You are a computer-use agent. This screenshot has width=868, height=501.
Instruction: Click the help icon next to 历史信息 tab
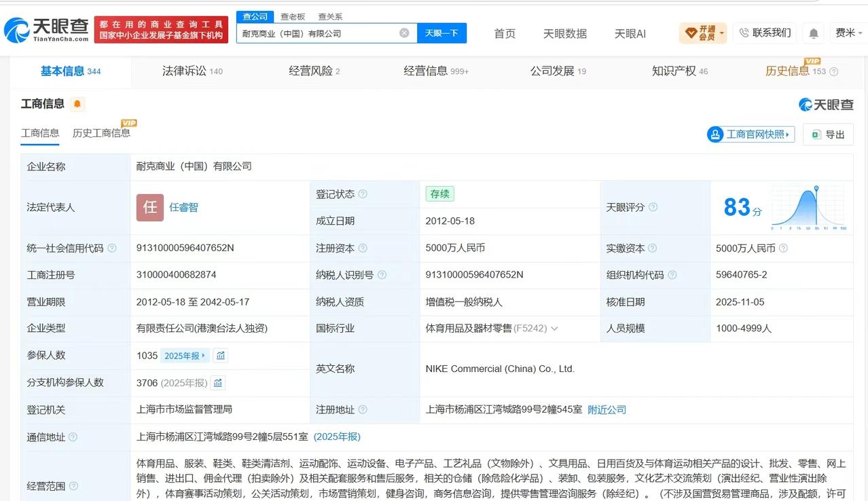[834, 71]
